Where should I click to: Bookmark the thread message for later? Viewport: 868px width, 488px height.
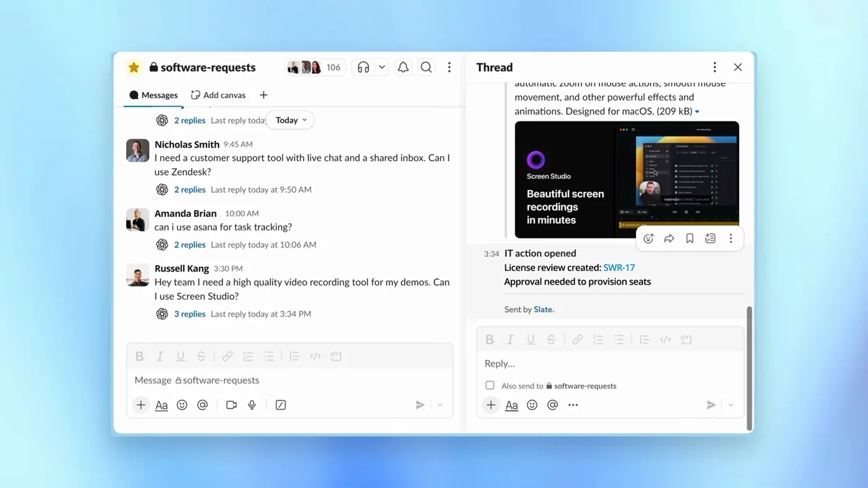690,239
